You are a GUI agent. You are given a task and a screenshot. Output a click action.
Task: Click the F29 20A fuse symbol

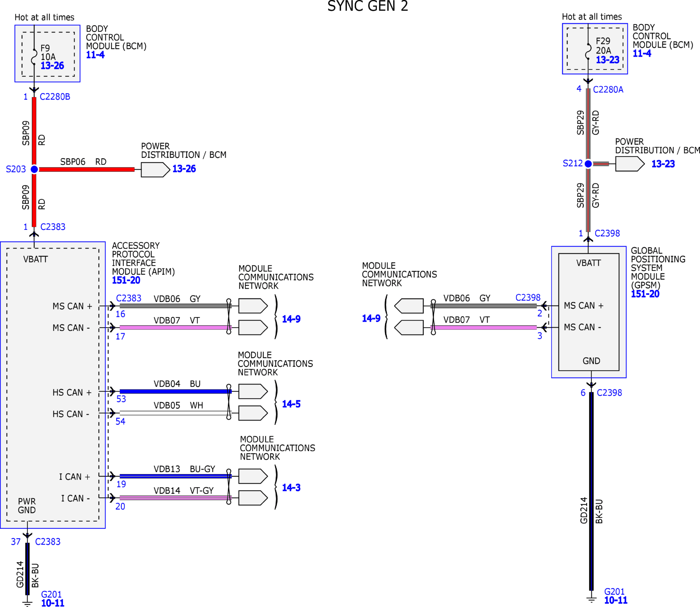pyautogui.click(x=588, y=52)
